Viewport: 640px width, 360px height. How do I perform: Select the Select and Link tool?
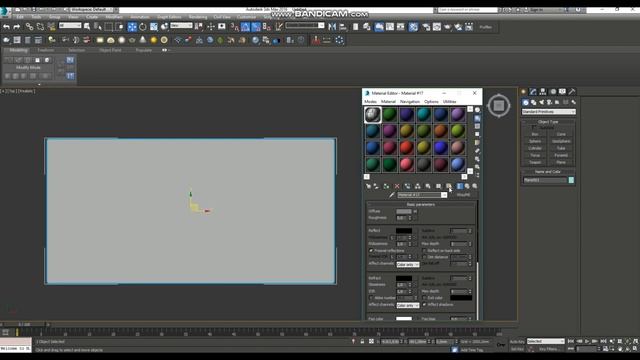[29, 27]
